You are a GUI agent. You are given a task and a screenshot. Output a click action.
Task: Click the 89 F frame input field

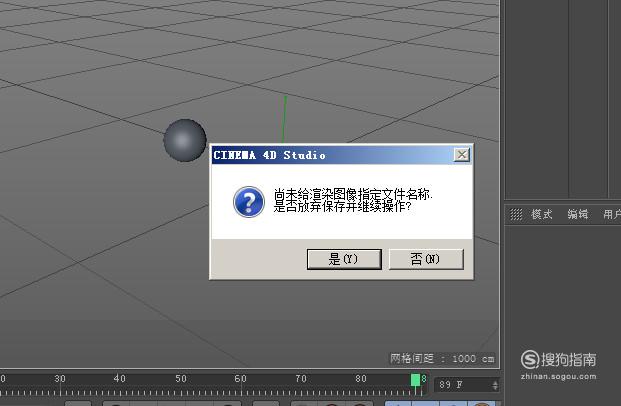pyautogui.click(x=463, y=385)
